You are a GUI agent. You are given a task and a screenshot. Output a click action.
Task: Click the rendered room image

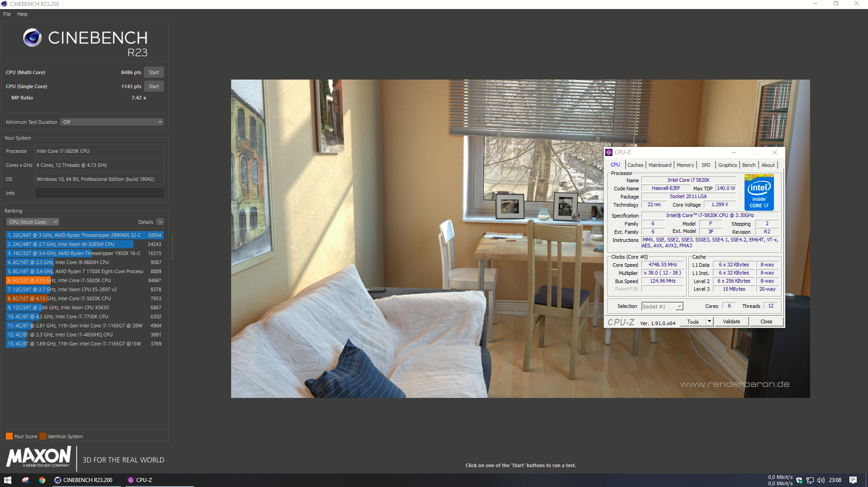(520, 239)
